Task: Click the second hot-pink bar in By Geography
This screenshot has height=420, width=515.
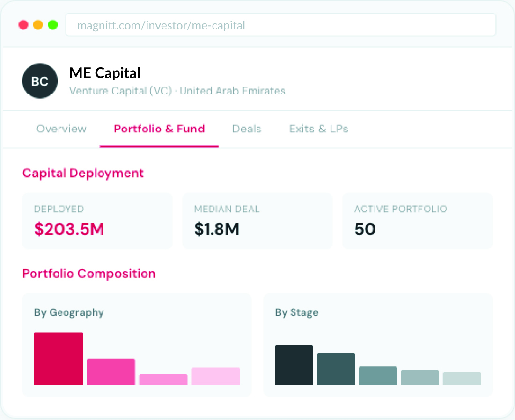Action: [111, 372]
